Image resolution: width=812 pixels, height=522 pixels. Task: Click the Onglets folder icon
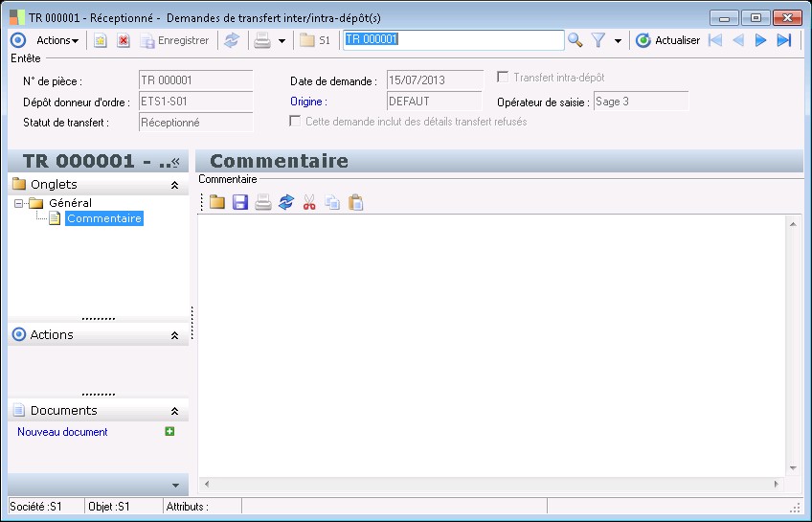pos(19,184)
